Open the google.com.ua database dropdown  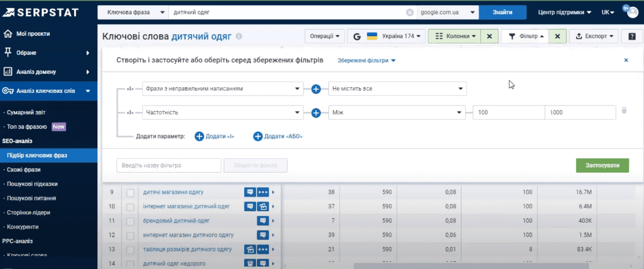[448, 12]
